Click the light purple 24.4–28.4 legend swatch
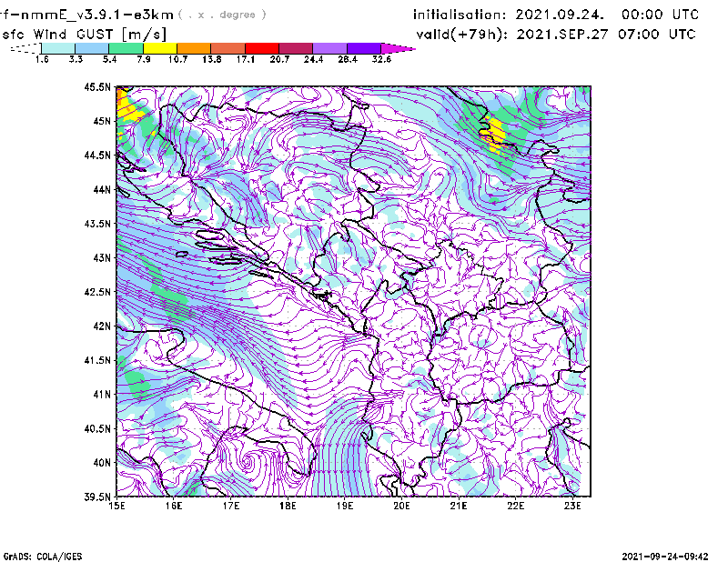This screenshot has width=728, height=562. click(x=330, y=48)
